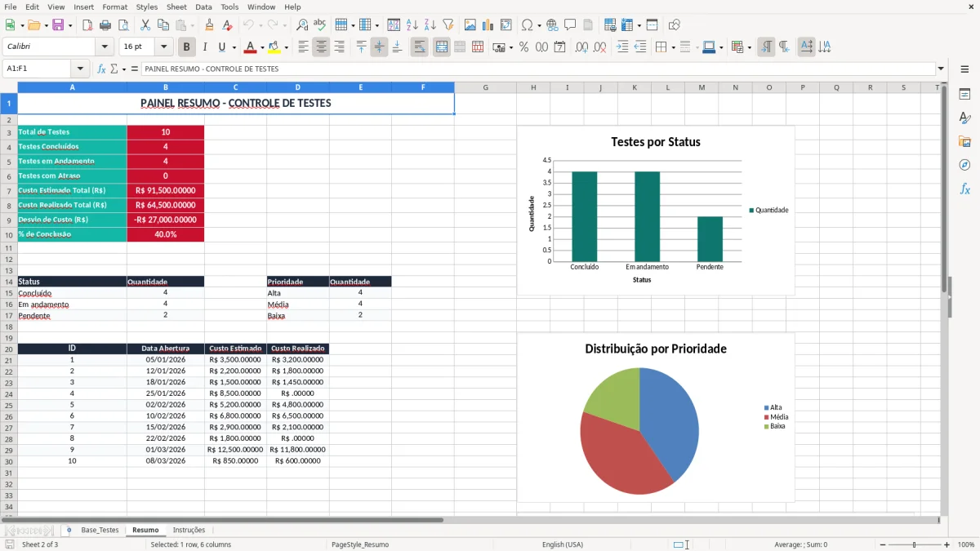The width and height of the screenshot is (980, 551).
Task: Clear direct formatting icon
Action: click(226, 25)
